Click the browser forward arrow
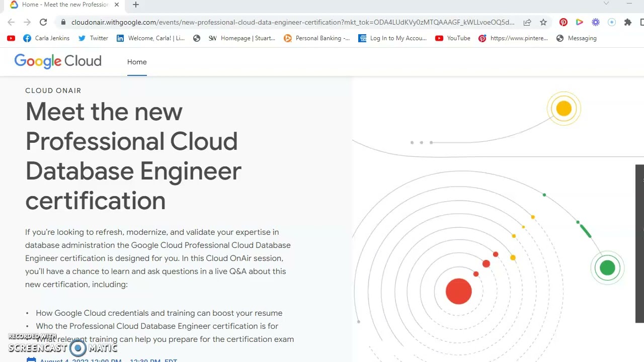 (x=27, y=22)
